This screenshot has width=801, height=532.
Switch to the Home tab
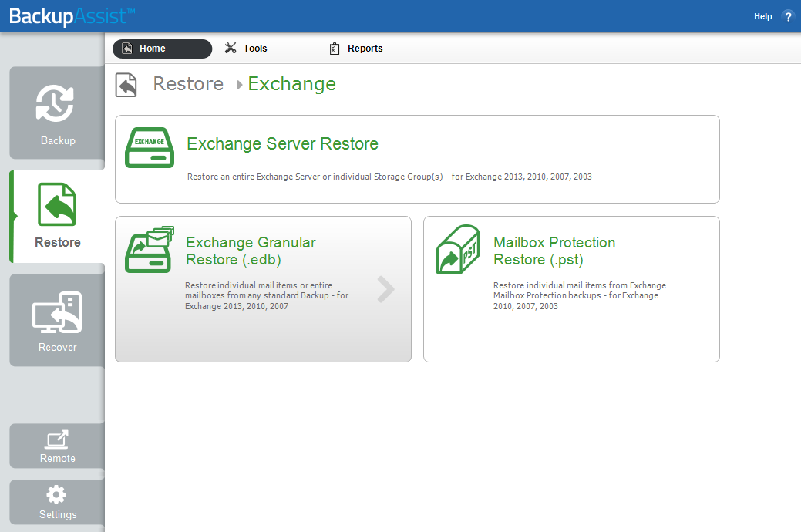(162, 49)
